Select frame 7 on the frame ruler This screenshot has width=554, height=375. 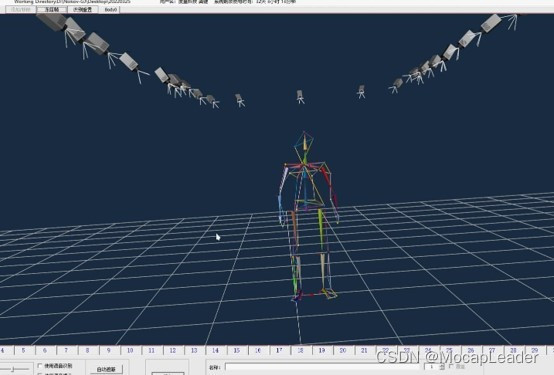coord(66,350)
